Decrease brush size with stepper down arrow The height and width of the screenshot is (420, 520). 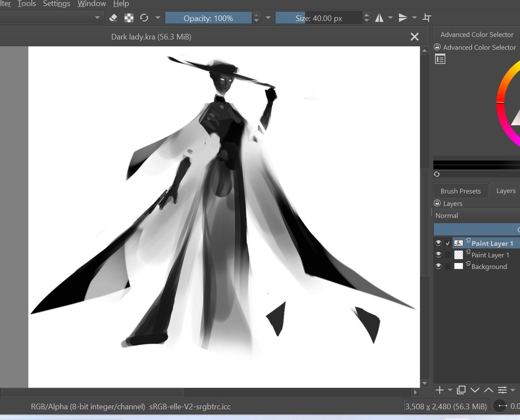367,21
